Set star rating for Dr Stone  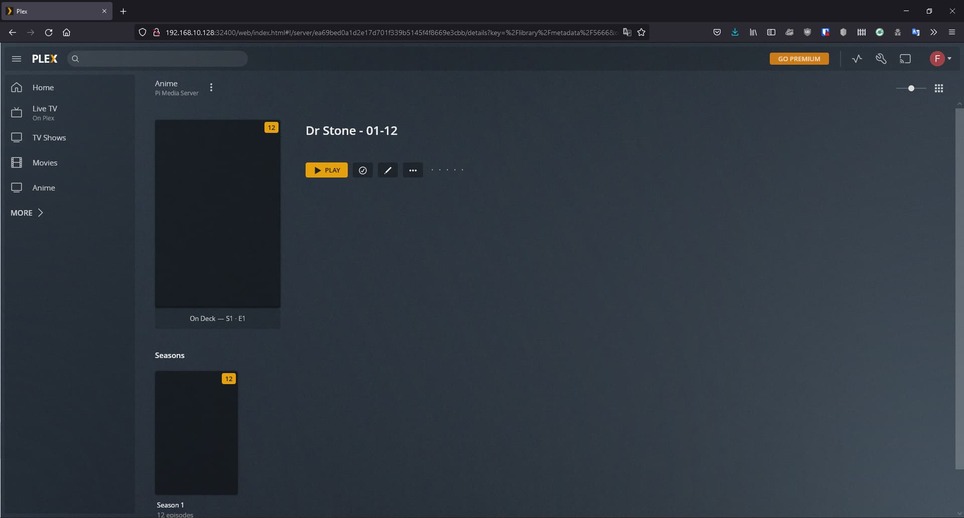pos(447,170)
